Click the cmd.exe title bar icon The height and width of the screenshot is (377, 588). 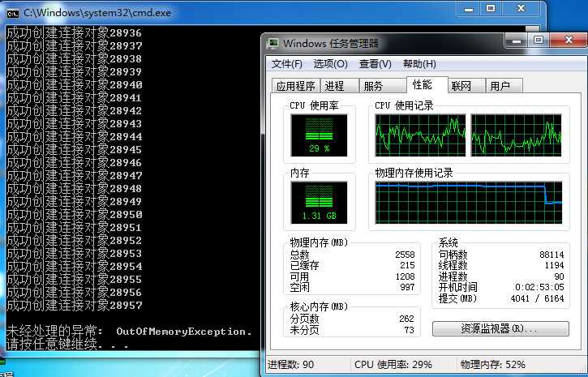click(13, 13)
